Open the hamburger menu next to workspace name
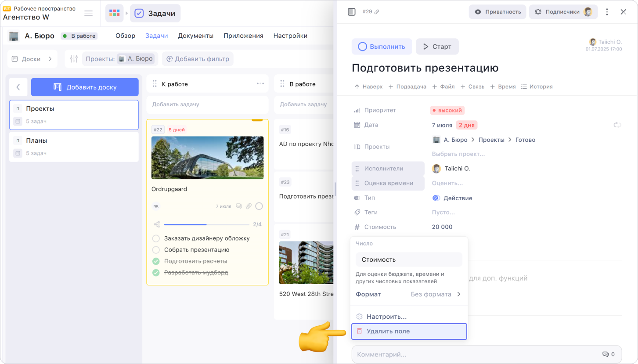Viewport: 638px width, 364px height. 88,13
